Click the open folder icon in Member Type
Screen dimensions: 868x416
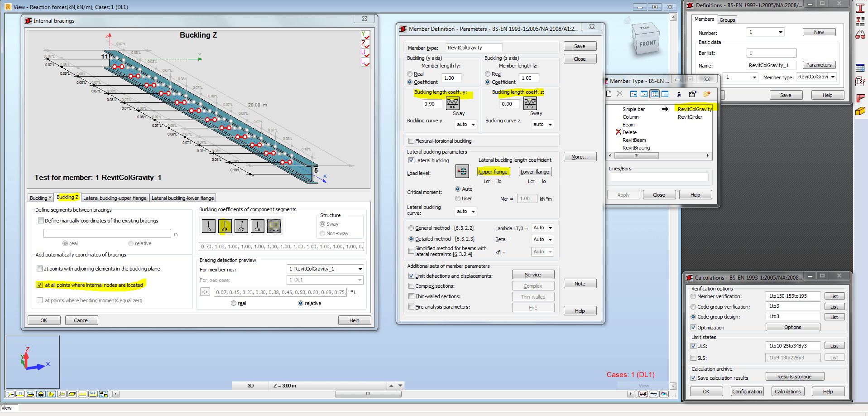707,94
